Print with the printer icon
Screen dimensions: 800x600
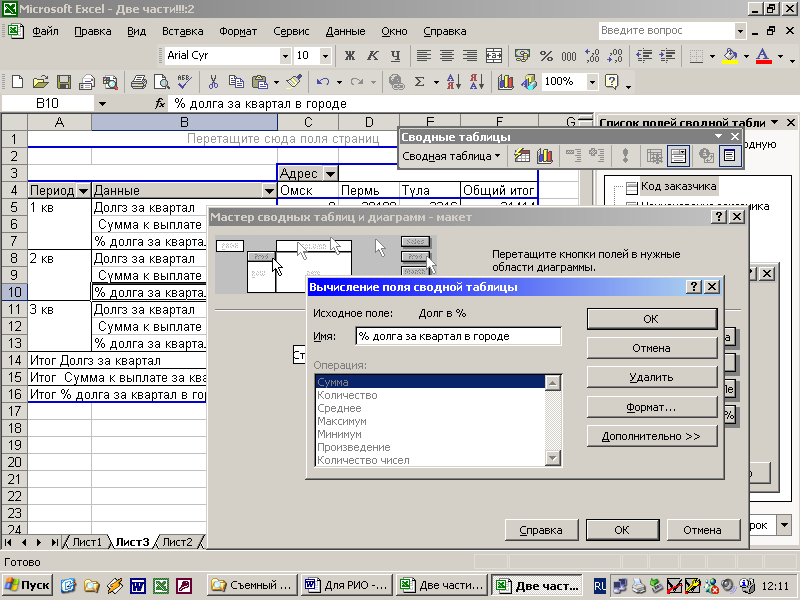tap(138, 82)
